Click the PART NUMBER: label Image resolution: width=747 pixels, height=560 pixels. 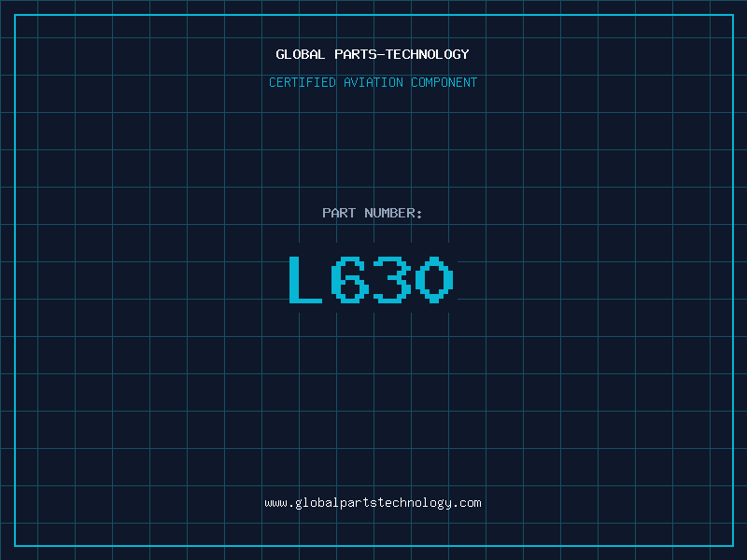[x=373, y=213]
